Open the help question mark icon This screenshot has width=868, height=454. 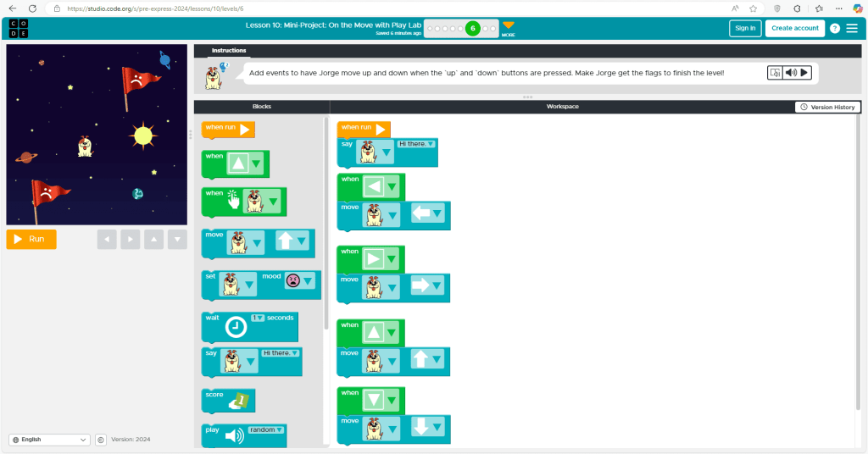[x=835, y=28]
